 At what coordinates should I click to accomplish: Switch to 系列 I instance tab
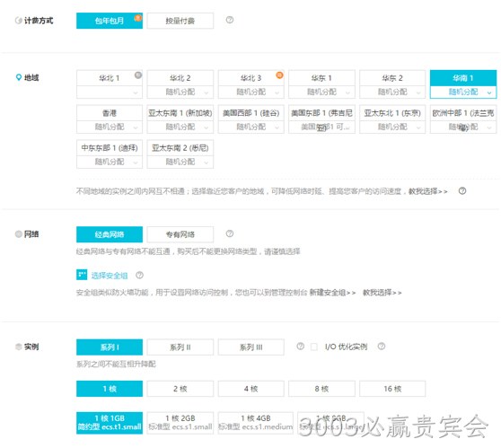(x=110, y=347)
